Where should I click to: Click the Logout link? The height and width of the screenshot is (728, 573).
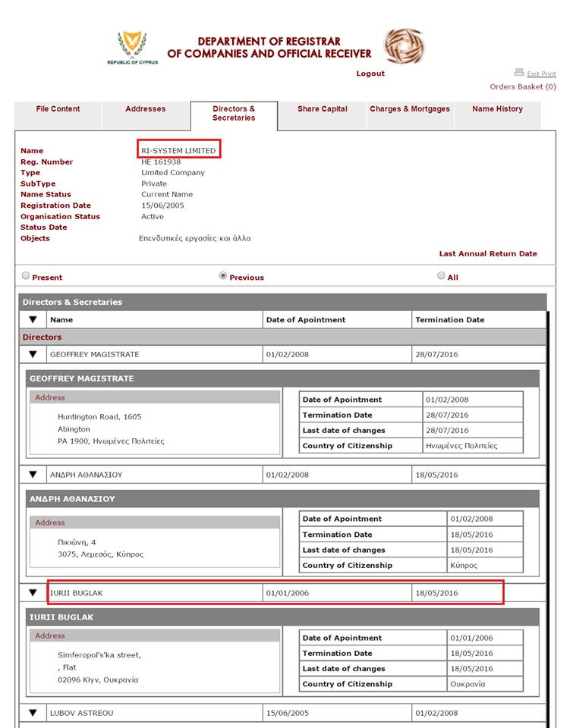click(x=370, y=74)
